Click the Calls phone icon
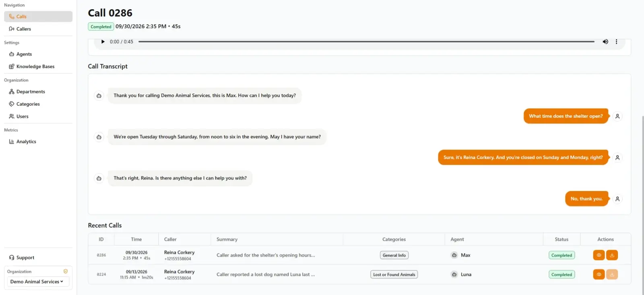Viewport: 644px width, 295px height. click(x=12, y=17)
